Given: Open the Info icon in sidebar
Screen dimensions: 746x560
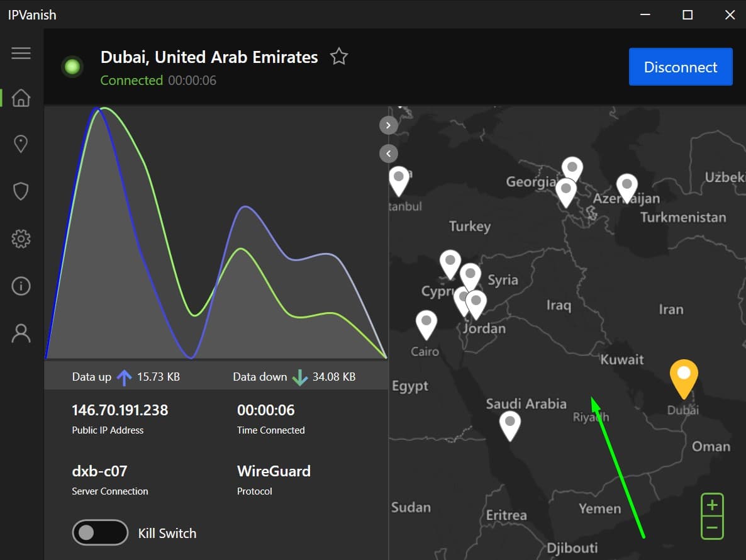Looking at the screenshot, I should point(21,286).
